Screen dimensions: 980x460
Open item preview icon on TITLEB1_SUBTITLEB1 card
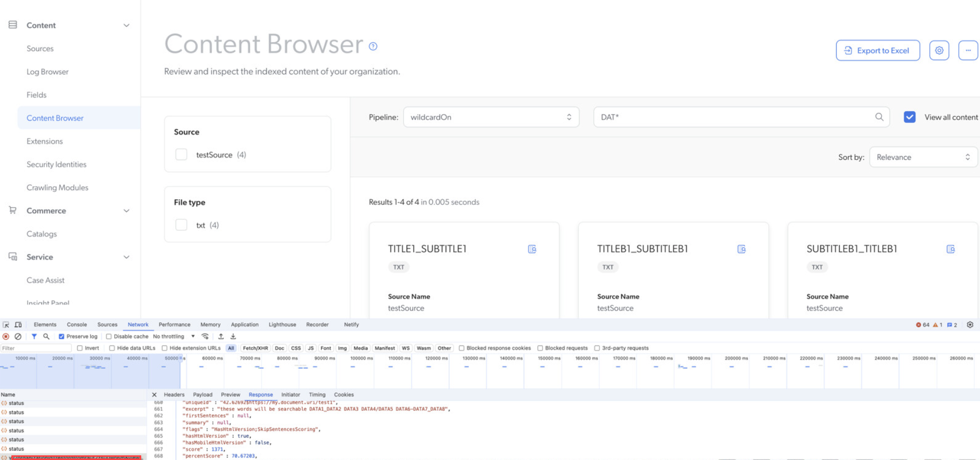pos(741,249)
